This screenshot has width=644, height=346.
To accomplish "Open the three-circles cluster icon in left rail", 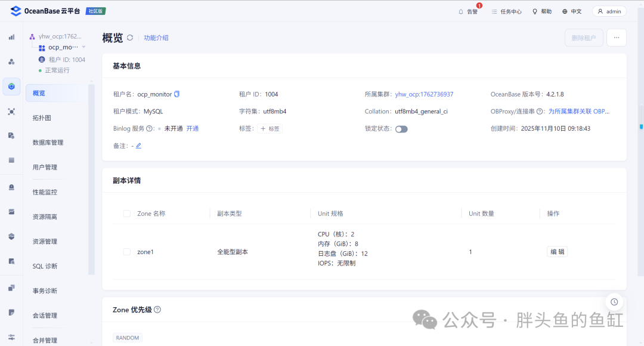I will coord(11,61).
